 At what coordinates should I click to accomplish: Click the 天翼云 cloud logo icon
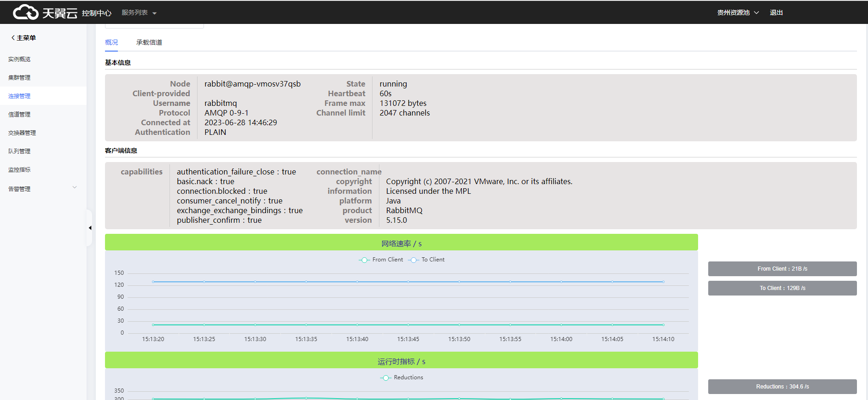[26, 12]
